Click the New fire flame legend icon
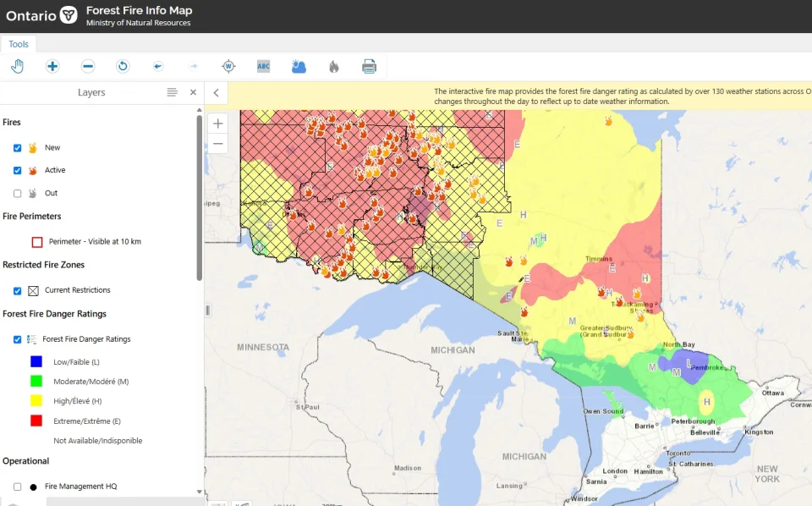 coord(33,148)
